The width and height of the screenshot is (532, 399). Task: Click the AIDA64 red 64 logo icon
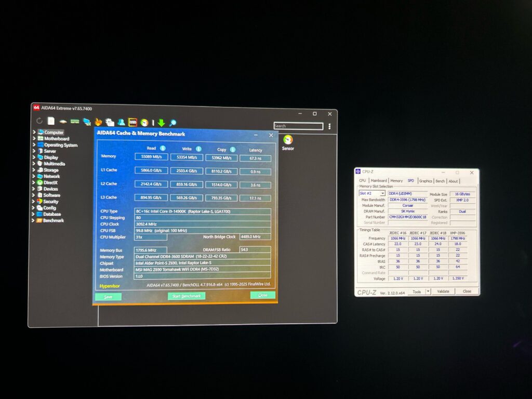tap(36, 108)
